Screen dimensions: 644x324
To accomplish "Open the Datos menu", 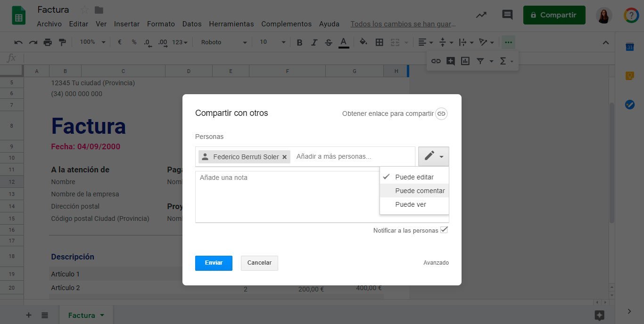I will pos(191,24).
